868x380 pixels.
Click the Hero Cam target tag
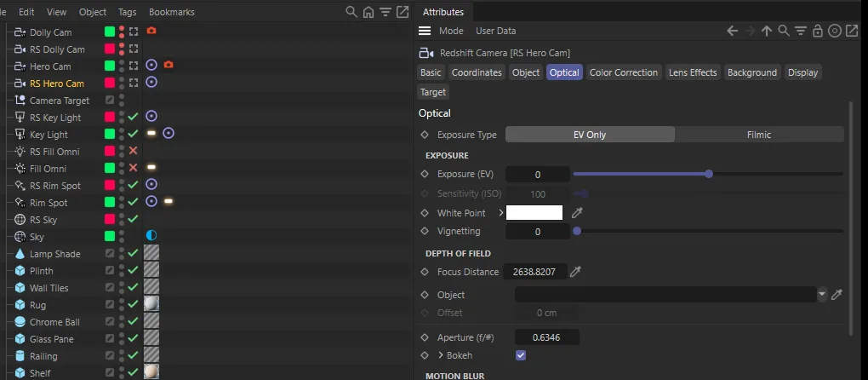[x=151, y=66]
